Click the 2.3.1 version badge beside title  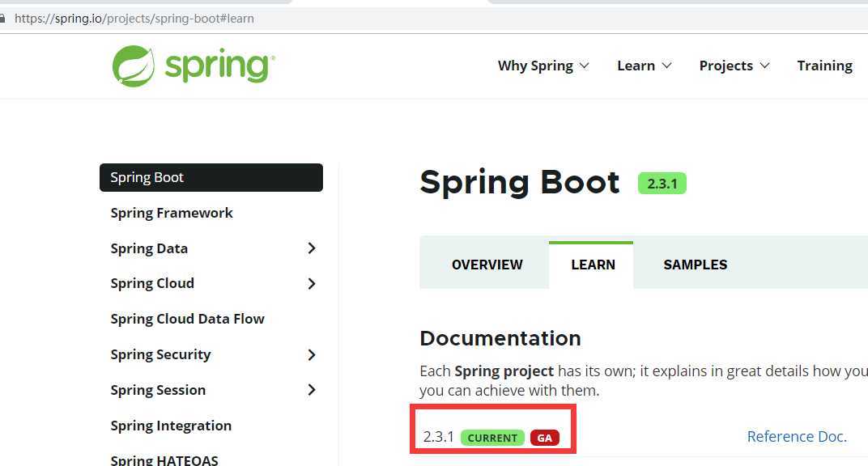(x=662, y=184)
